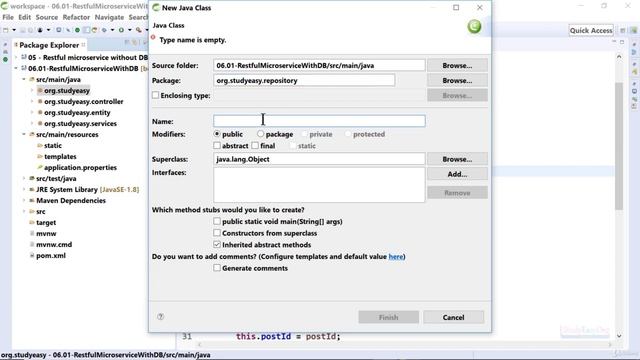This screenshot has width=640, height=360.
Task: Click the Add... interfaces button
Action: [457, 174]
